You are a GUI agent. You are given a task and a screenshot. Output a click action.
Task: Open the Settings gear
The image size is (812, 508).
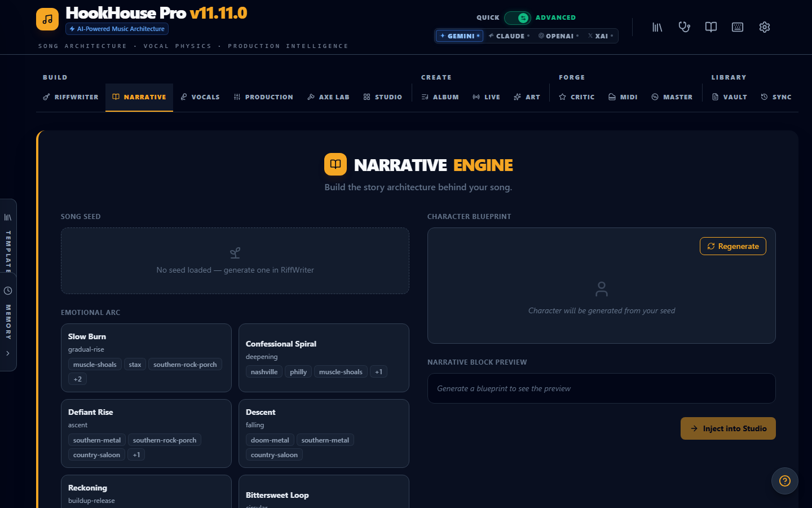point(764,27)
